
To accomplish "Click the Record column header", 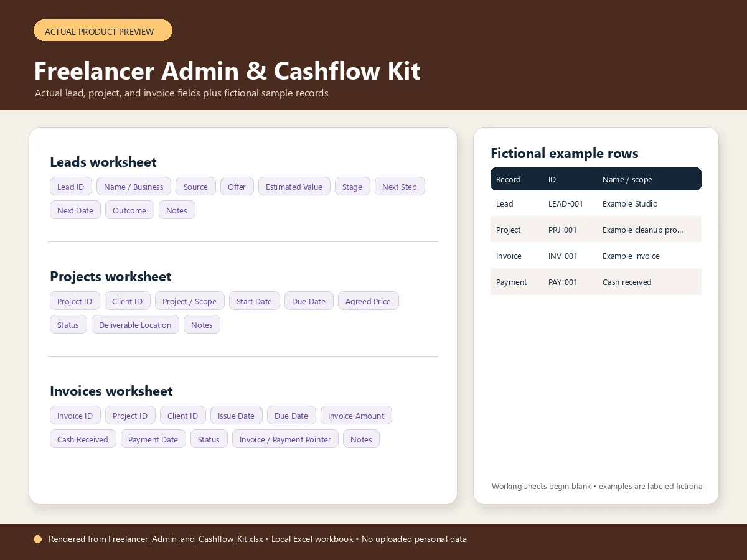I will (509, 179).
